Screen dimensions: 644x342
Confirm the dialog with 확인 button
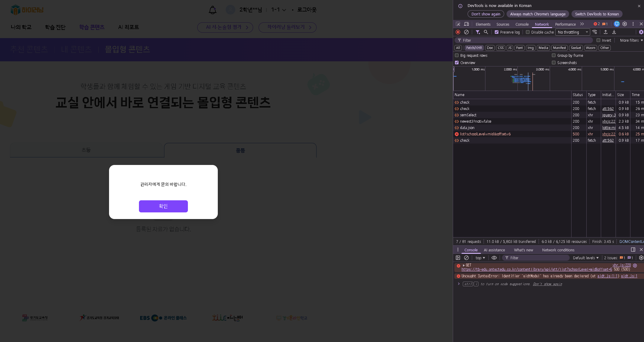(x=163, y=206)
